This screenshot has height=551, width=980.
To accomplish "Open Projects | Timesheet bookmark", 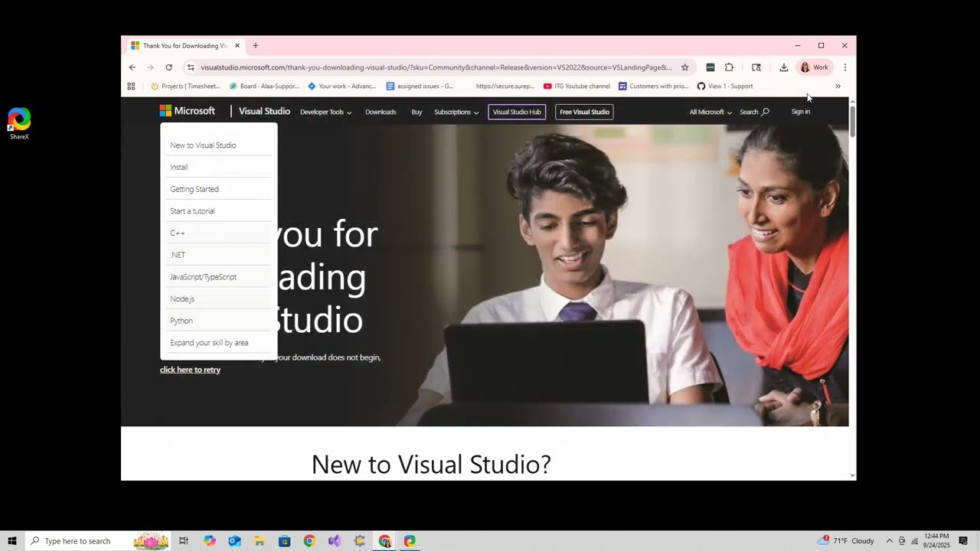I will [x=185, y=86].
